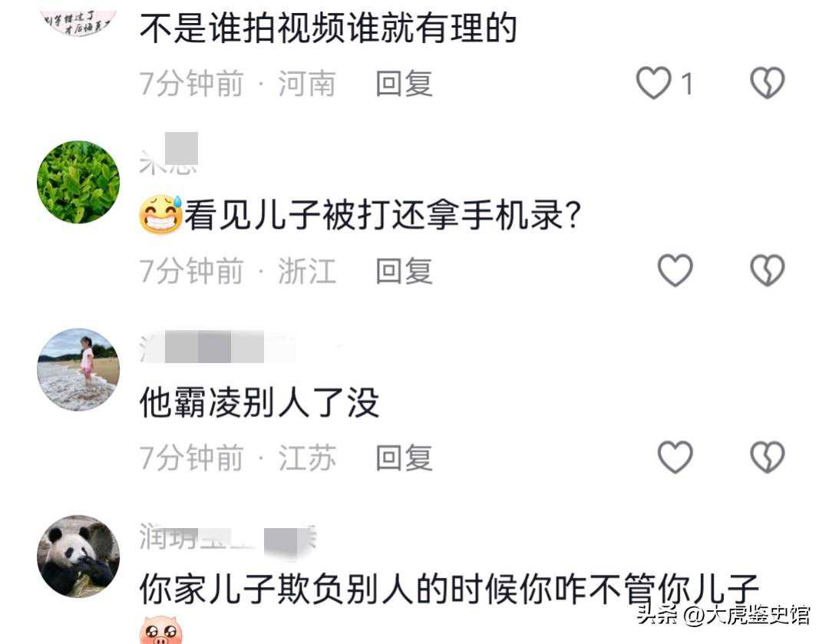The width and height of the screenshot is (829, 644).
Task: Tap broken heart on the Zhejiang comment
Action: (767, 270)
